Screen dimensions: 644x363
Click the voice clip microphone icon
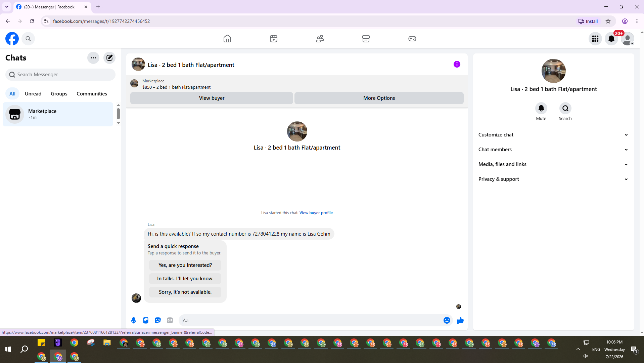click(134, 321)
